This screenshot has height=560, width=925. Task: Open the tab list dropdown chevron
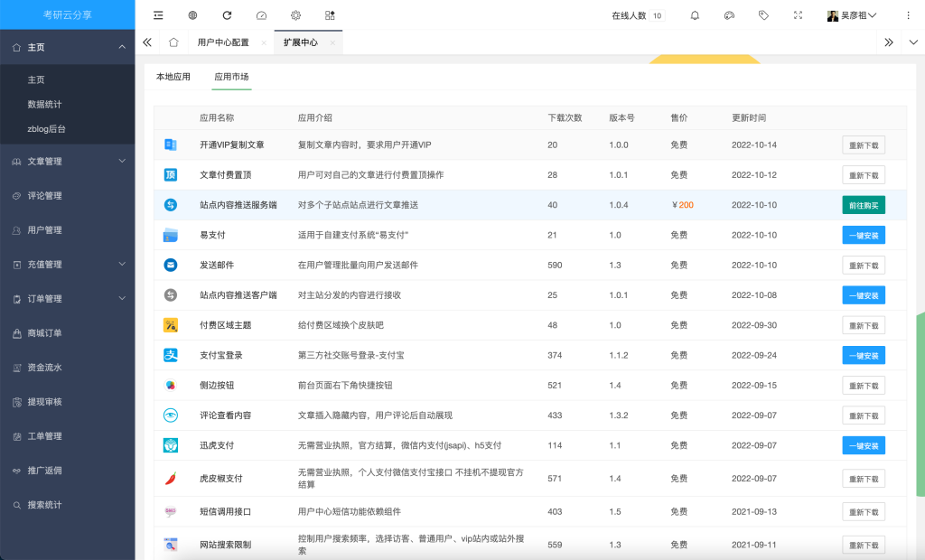pos(912,42)
